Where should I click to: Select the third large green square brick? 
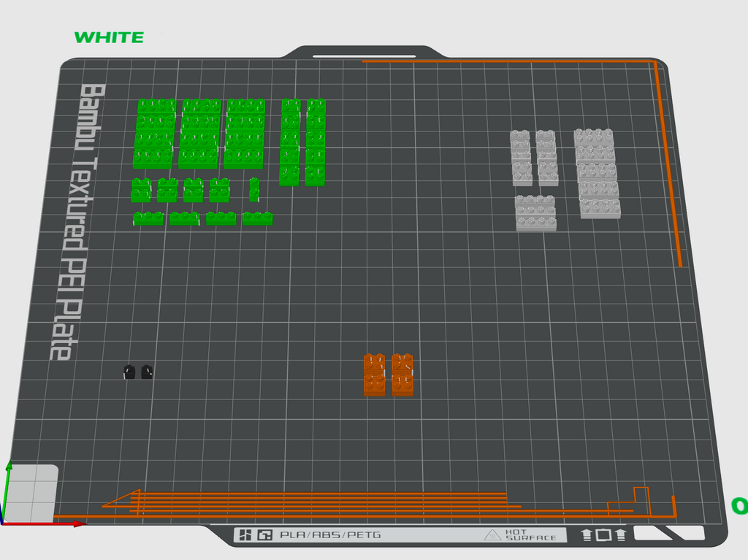(x=245, y=134)
